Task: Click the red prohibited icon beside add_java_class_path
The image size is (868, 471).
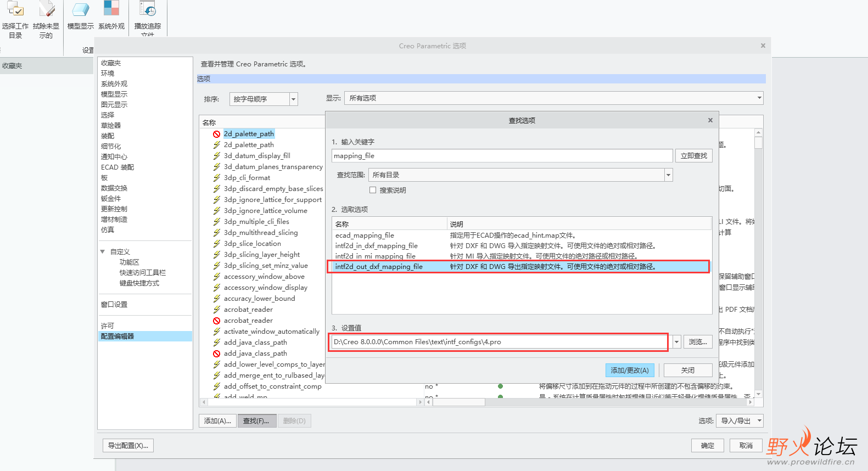Action: coord(217,354)
